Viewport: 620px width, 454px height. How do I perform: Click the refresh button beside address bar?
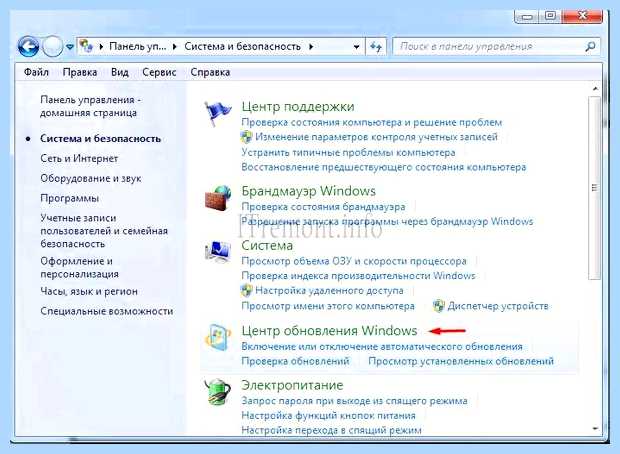click(376, 47)
